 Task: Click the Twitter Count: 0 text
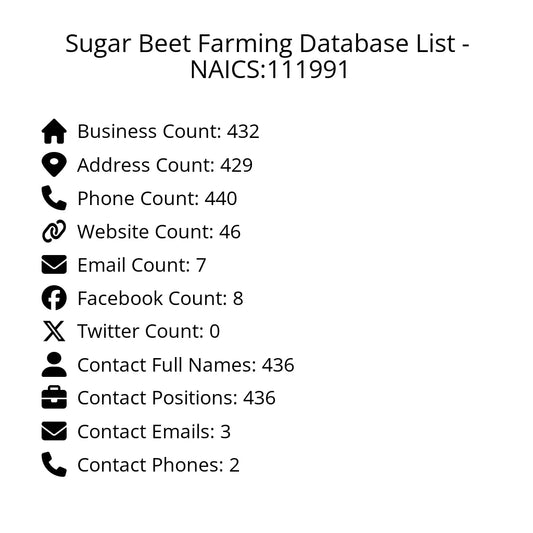click(149, 331)
